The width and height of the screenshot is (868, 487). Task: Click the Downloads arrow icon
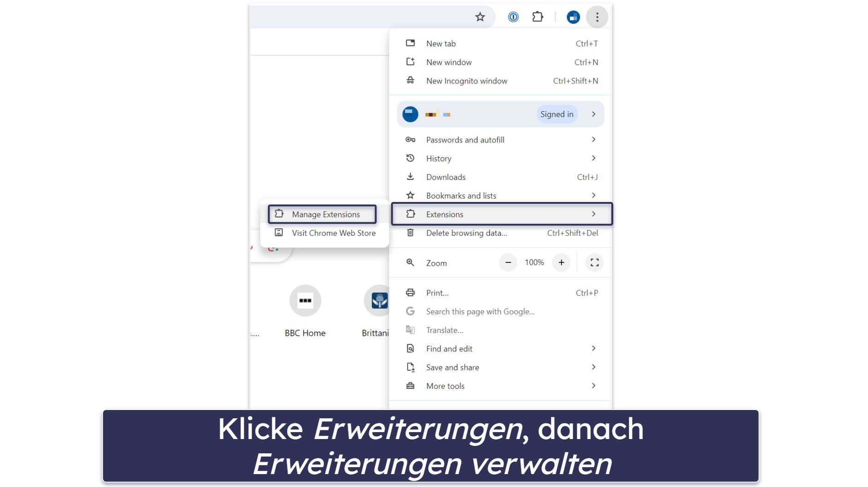click(x=410, y=177)
